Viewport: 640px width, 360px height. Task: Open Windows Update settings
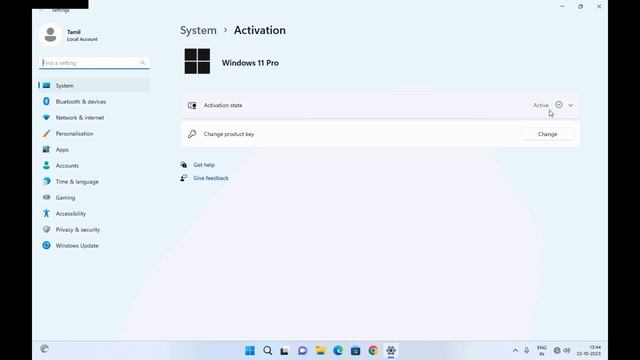94,245
